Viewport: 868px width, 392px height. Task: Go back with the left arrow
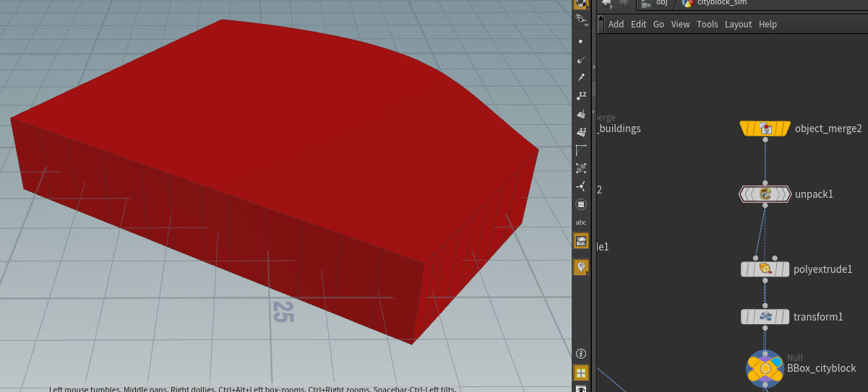pos(606,3)
